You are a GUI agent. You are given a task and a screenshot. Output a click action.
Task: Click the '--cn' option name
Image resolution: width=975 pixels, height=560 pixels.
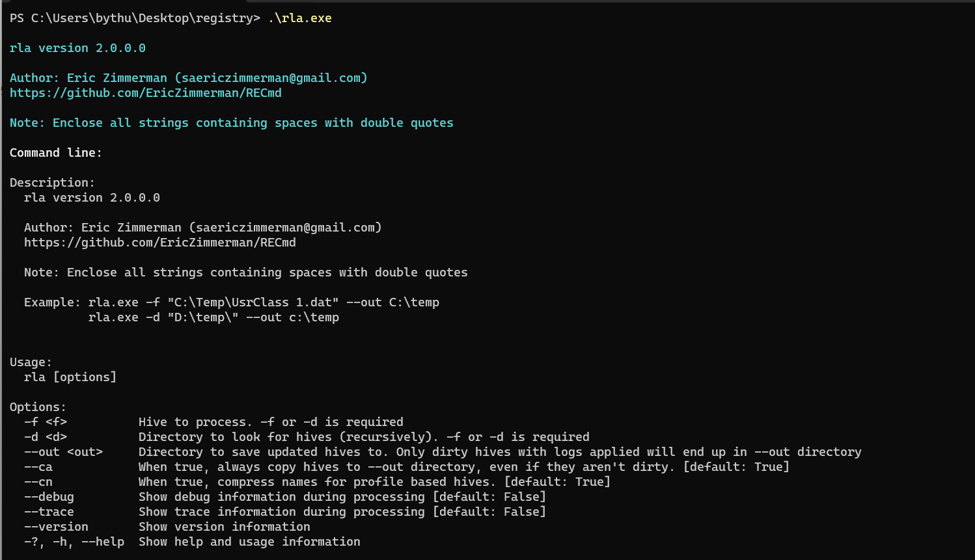click(38, 482)
